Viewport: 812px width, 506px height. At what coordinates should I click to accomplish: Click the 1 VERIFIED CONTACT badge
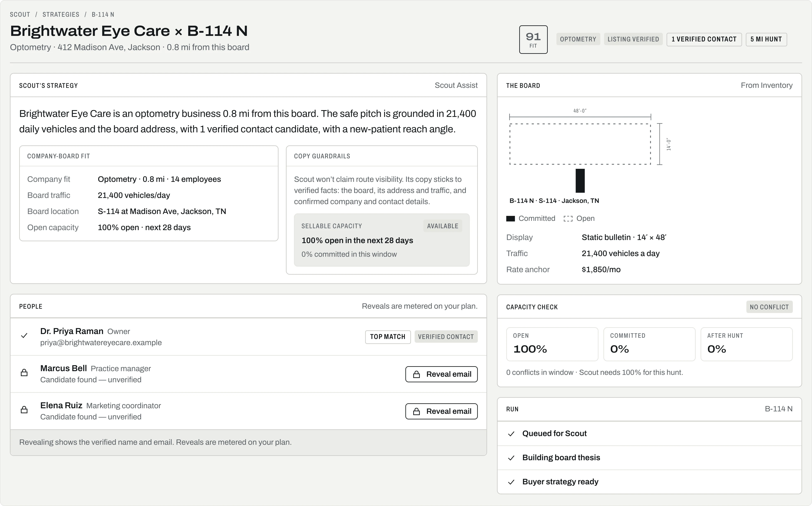(x=704, y=39)
